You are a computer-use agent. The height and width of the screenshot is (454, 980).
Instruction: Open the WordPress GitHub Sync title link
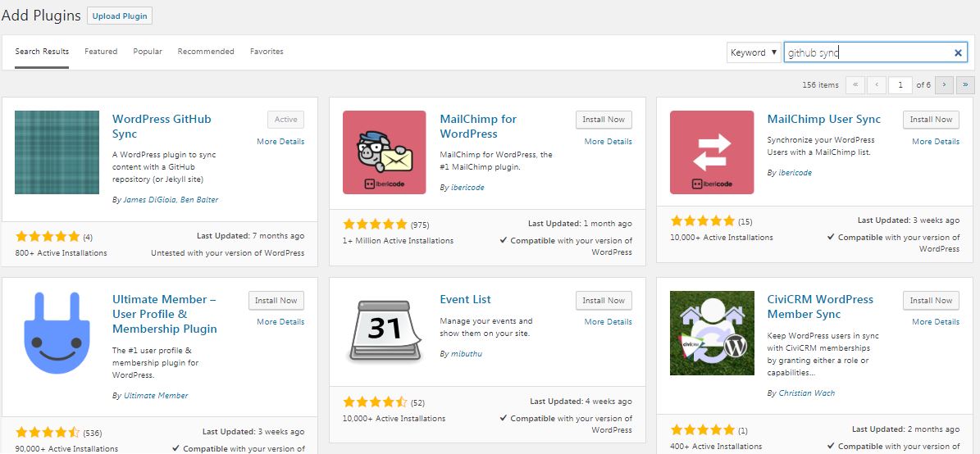(162, 127)
